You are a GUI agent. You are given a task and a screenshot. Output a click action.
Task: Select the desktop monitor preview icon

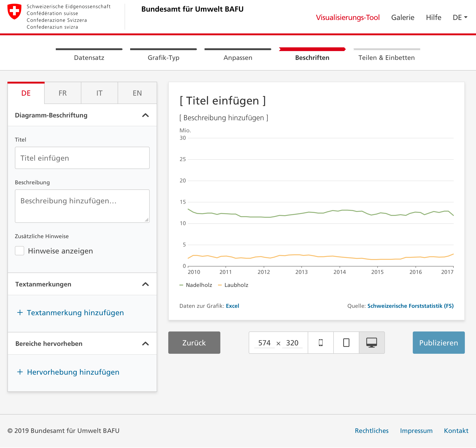click(x=372, y=343)
